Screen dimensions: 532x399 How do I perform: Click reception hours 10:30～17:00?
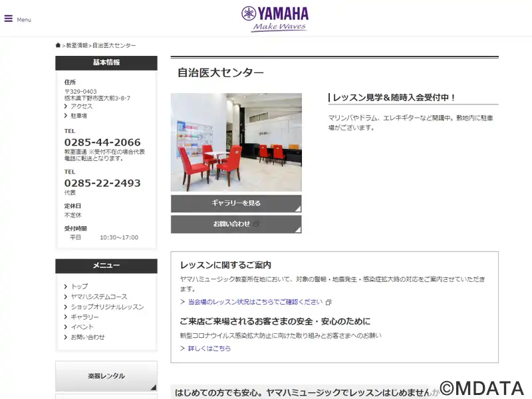click(x=119, y=237)
